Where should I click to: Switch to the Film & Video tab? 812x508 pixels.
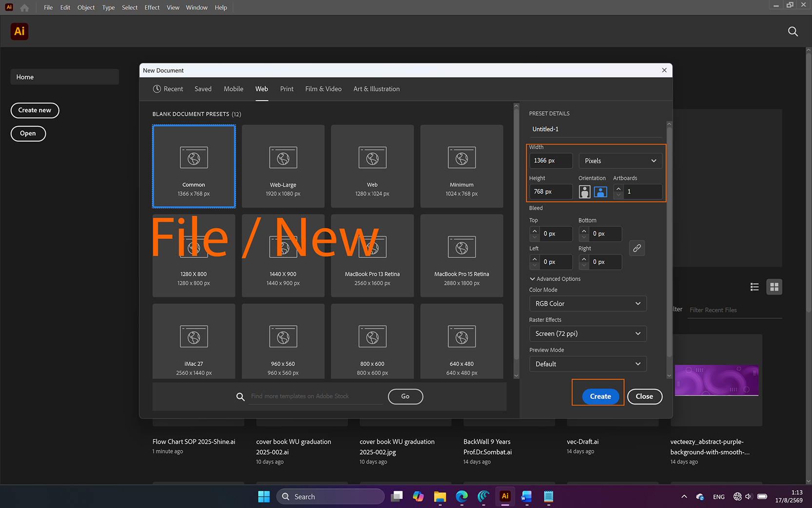[323, 89]
